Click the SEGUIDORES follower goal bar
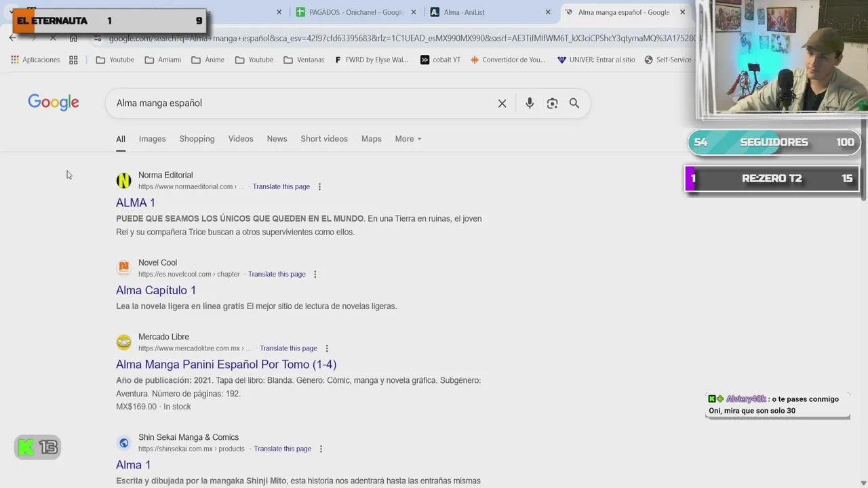Screen dimensions: 868x488 (774, 142)
